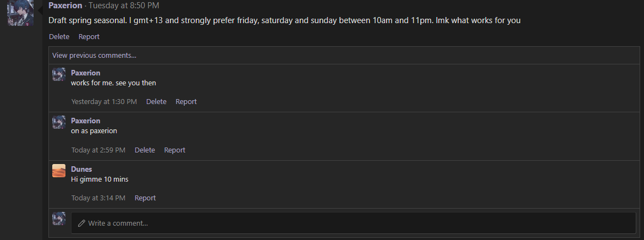644x240 pixels.
Task: Focus the Write a comment field
Action: click(x=353, y=223)
